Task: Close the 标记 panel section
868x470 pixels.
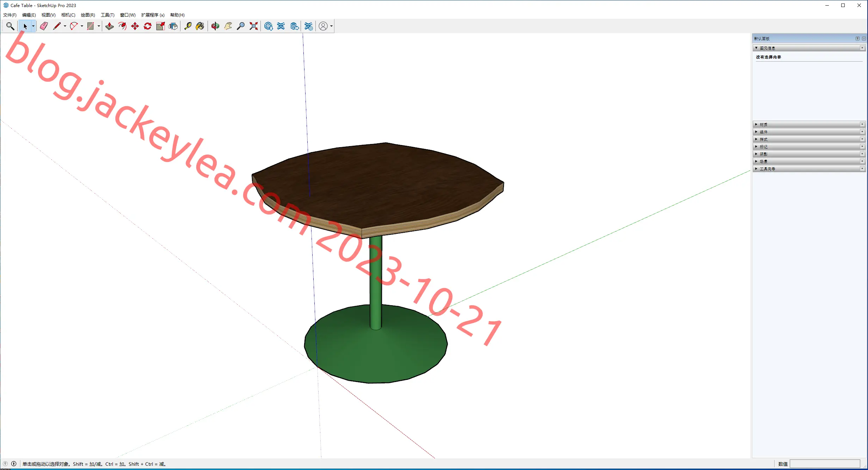Action: click(862, 146)
